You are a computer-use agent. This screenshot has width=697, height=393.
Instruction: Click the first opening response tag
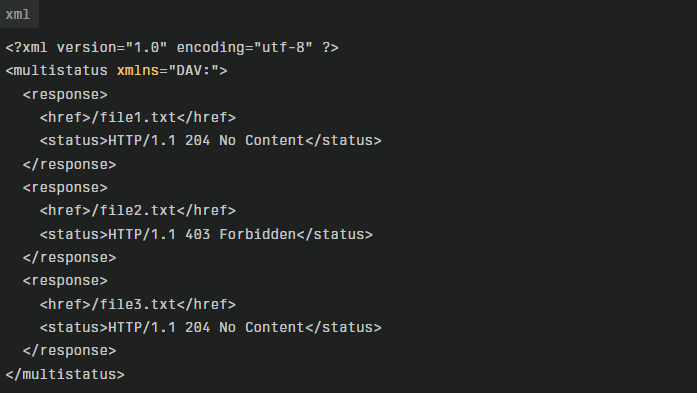(65, 95)
